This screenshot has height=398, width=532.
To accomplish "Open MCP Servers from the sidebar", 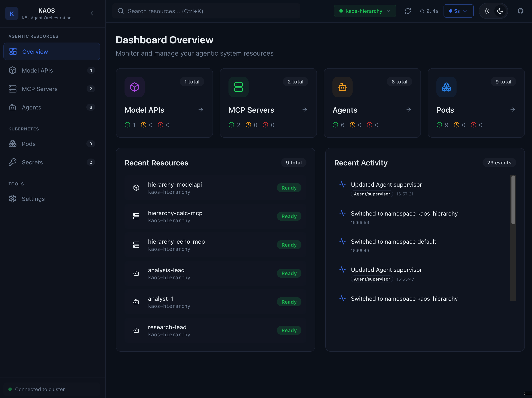I will [x=40, y=89].
